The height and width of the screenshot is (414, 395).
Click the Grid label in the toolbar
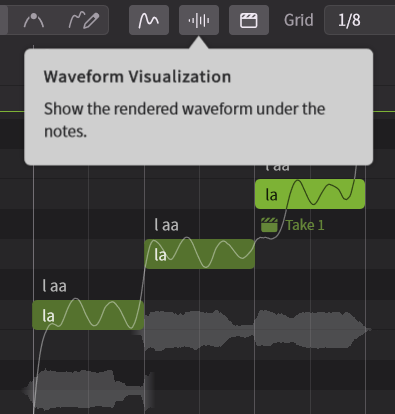(298, 20)
